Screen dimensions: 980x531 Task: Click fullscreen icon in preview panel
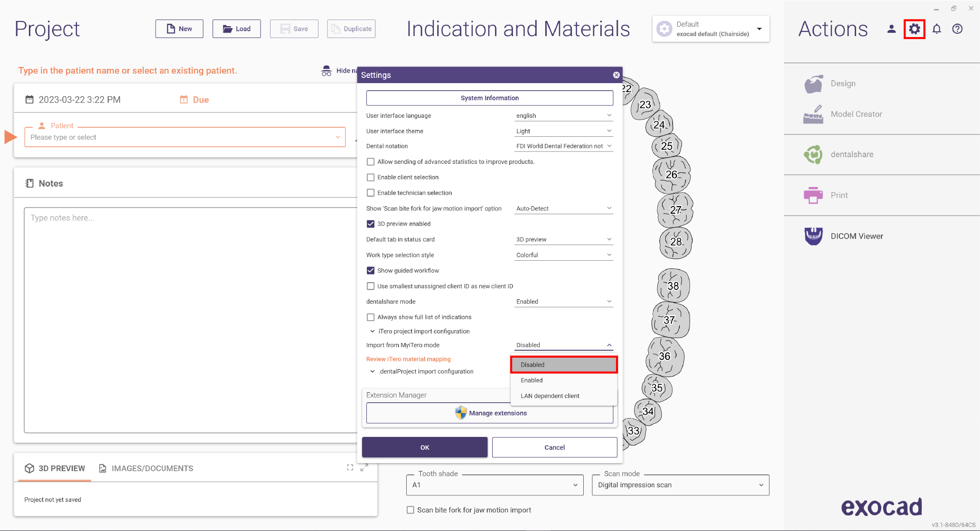click(350, 468)
